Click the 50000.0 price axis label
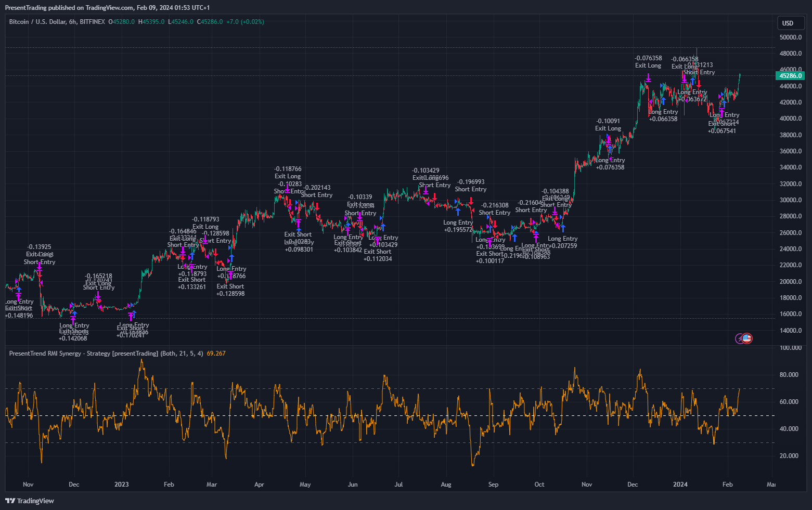Screen dimensions: 812x510 tap(790, 37)
